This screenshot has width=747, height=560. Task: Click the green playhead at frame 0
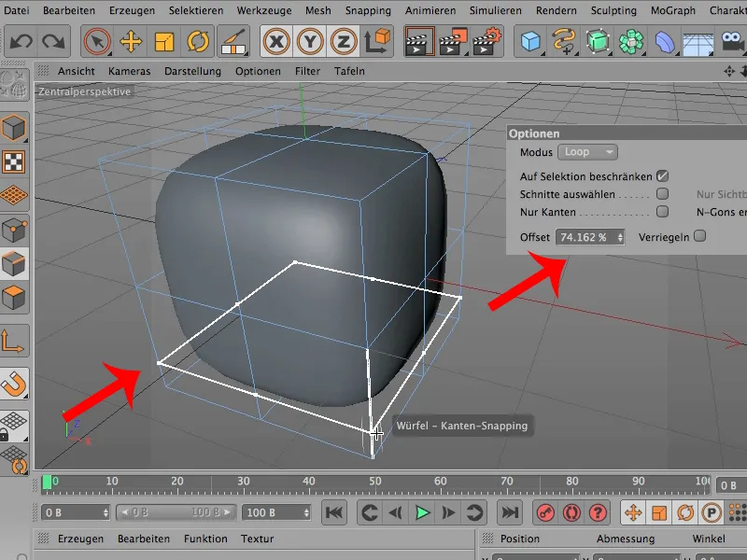(x=48, y=483)
